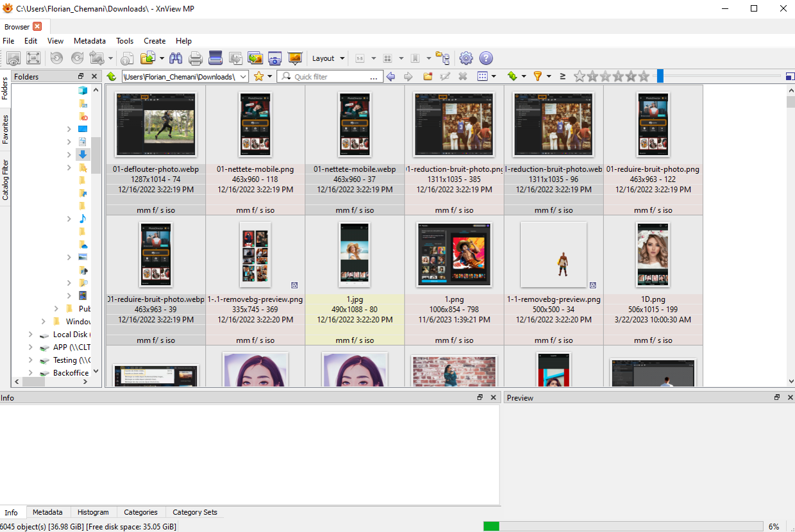Set image as wallpaper icon
This screenshot has width=795, height=532.
tap(295, 58)
